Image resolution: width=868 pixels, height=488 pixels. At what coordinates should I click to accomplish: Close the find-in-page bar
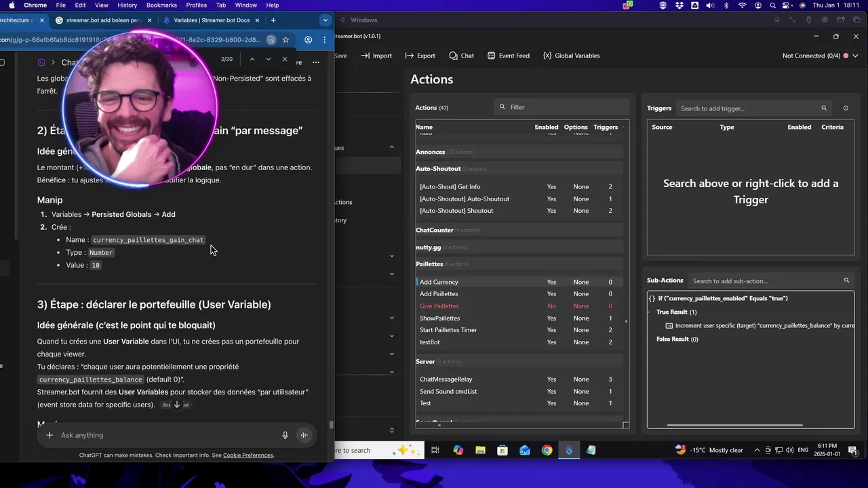click(285, 60)
